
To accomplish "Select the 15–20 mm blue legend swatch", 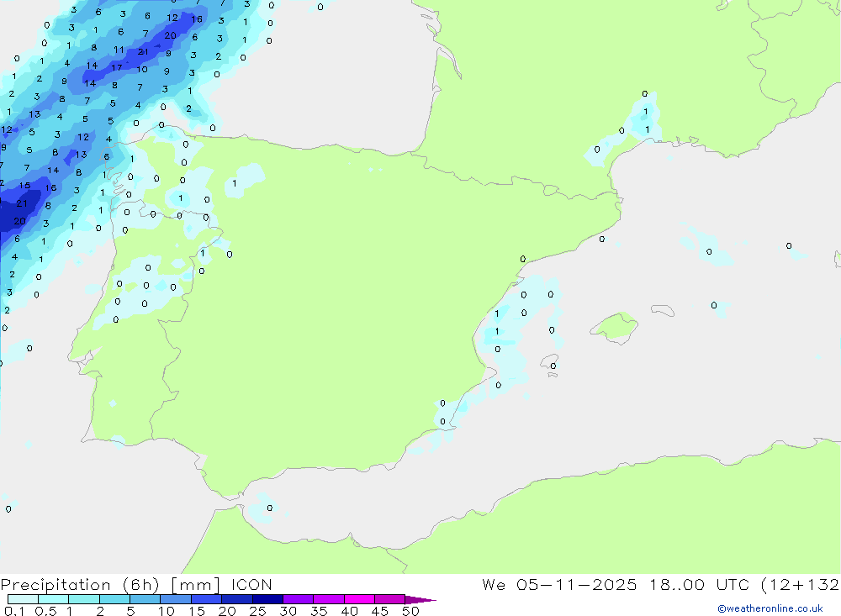I will coord(206,599).
